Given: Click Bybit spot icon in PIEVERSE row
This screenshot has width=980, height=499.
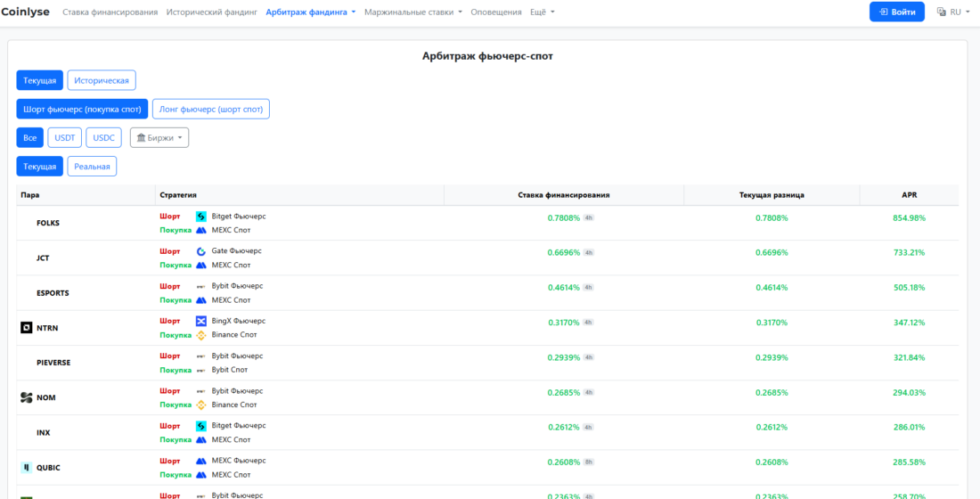Looking at the screenshot, I should click(201, 370).
